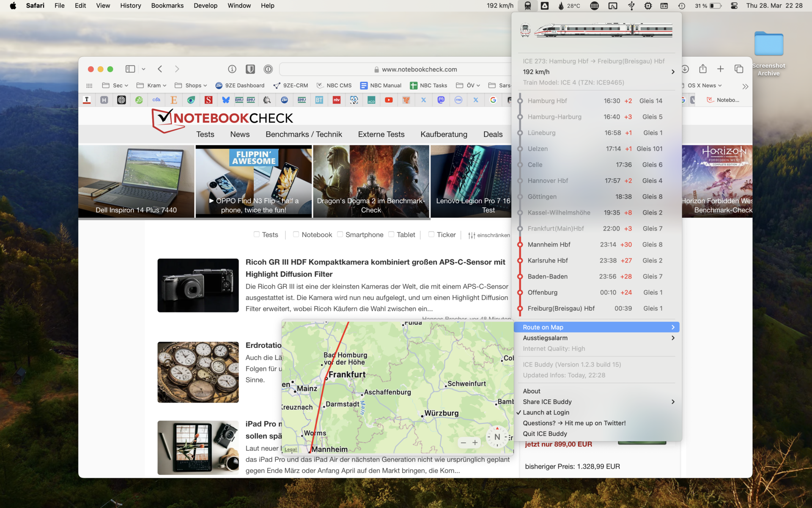Image resolution: width=812 pixels, height=508 pixels.
Task: Toggle Launch at Login option
Action: (546, 412)
